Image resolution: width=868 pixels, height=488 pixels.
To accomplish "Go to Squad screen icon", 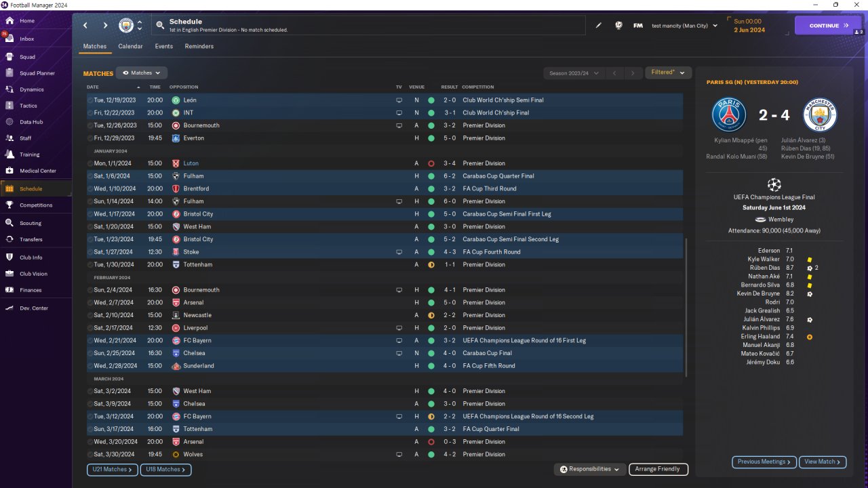I will coord(9,57).
